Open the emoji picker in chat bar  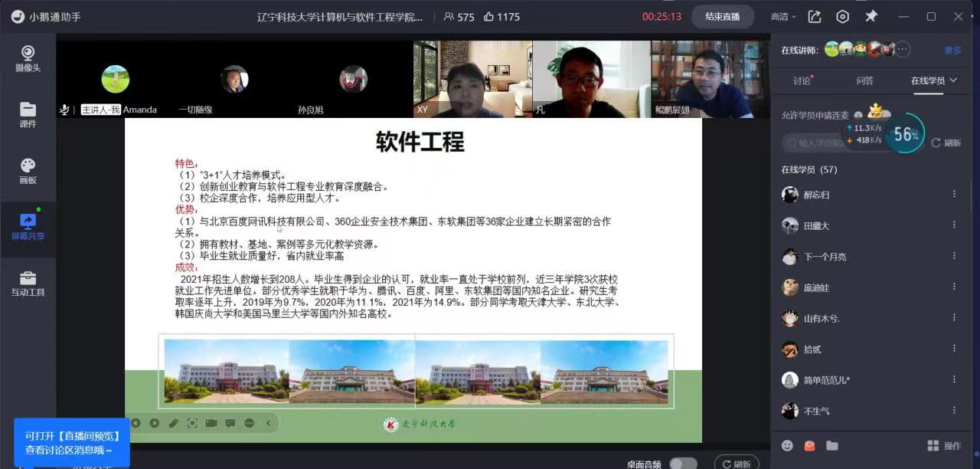point(787,445)
